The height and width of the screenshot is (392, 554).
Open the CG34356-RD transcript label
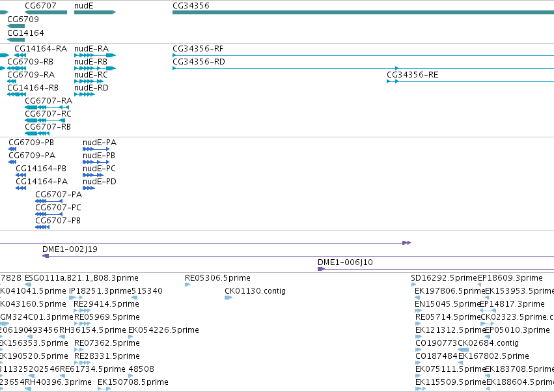click(199, 61)
